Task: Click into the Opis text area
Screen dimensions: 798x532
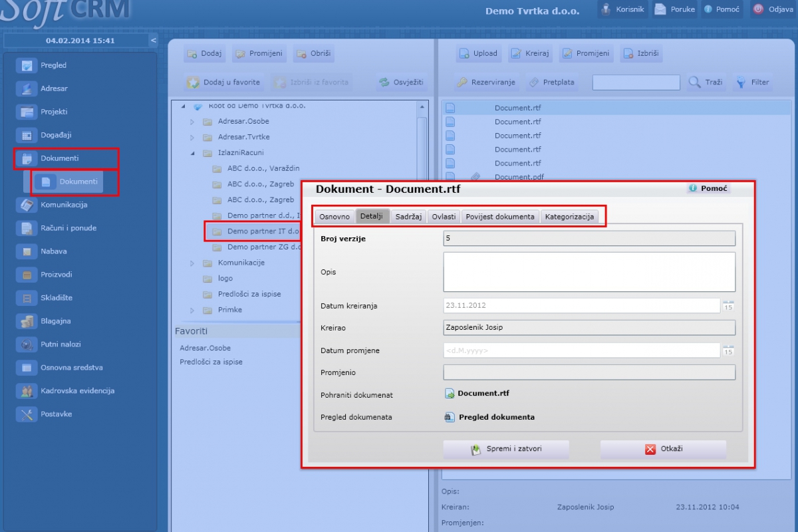Action: pos(589,271)
